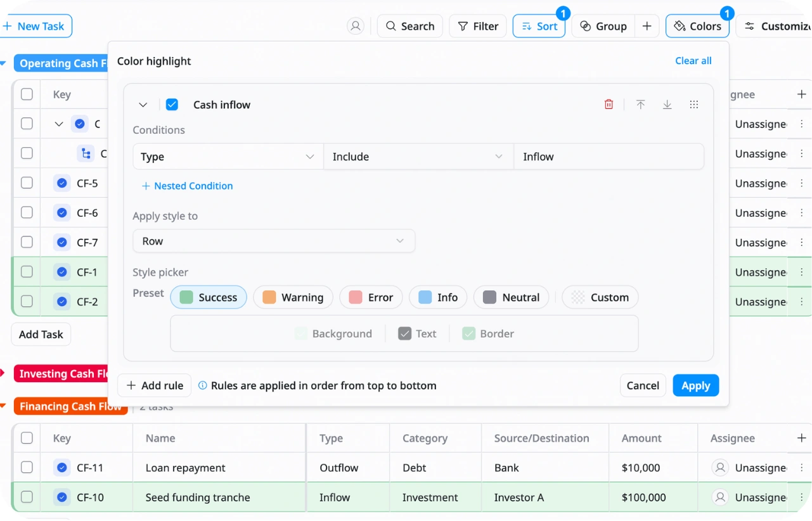Toggle the Text style checkbox
Viewport: 812px width, 521px height.
click(405, 333)
